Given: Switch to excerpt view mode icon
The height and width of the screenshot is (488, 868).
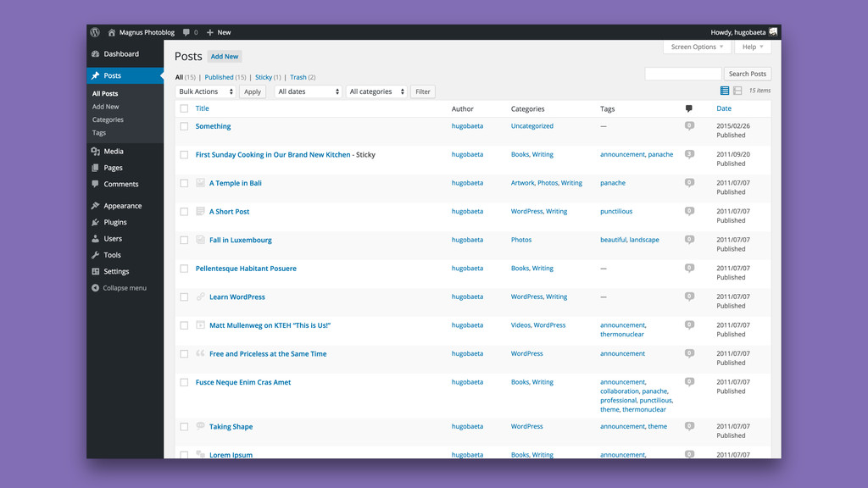Looking at the screenshot, I should 737,90.
